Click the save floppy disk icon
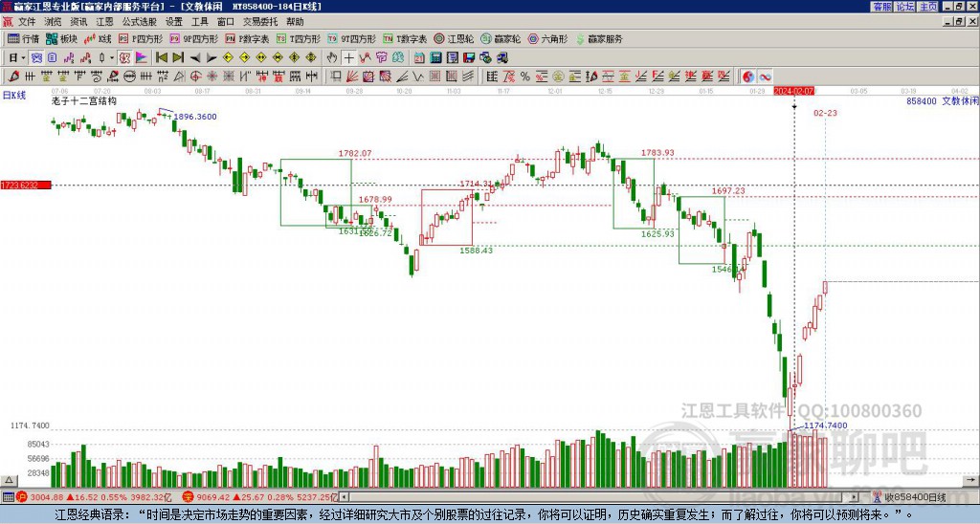The width and height of the screenshot is (980, 524). [469, 58]
